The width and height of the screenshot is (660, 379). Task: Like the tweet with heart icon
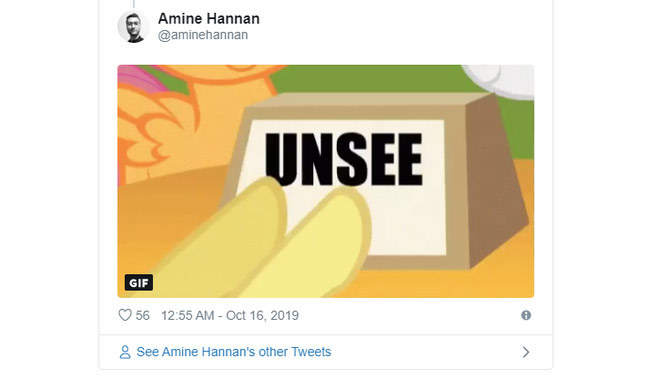[125, 315]
